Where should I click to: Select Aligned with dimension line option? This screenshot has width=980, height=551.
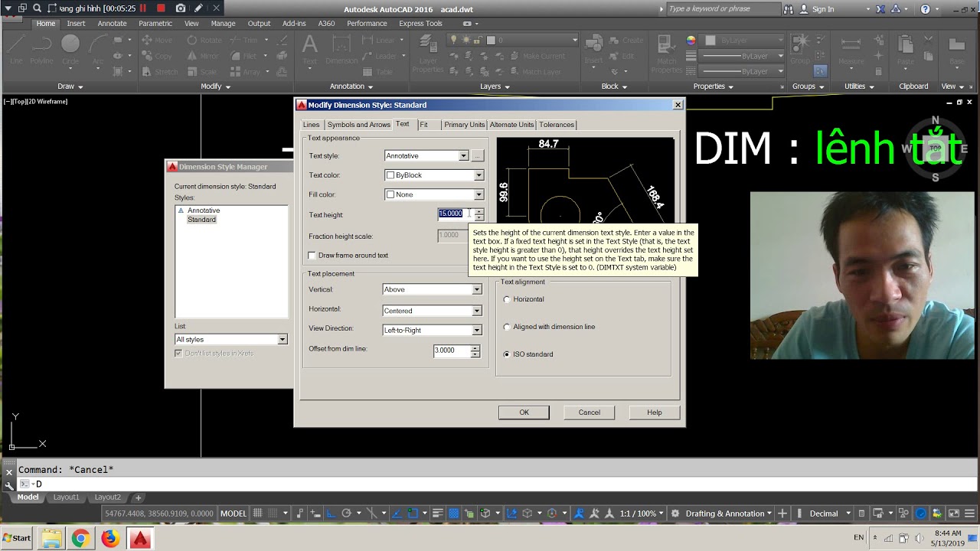coord(507,327)
